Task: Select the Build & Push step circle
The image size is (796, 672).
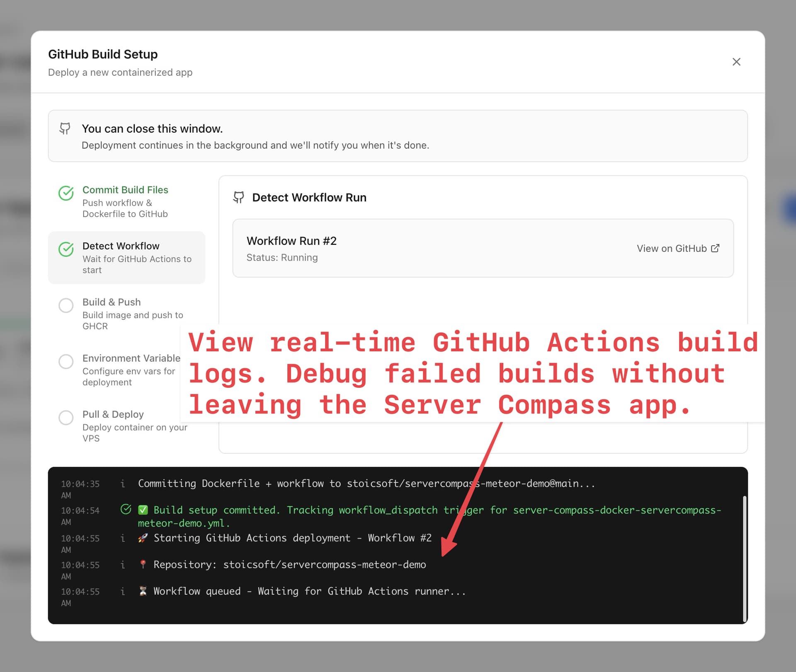Action: coord(66,305)
